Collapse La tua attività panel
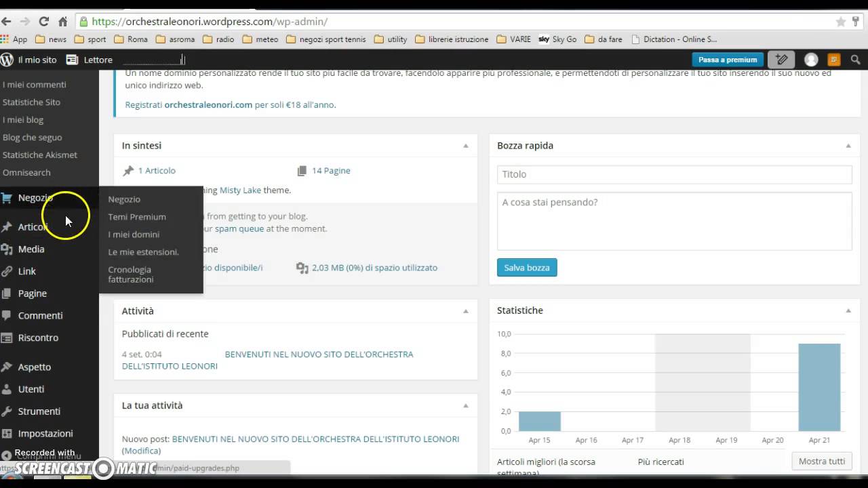The height and width of the screenshot is (488, 868). (x=466, y=405)
